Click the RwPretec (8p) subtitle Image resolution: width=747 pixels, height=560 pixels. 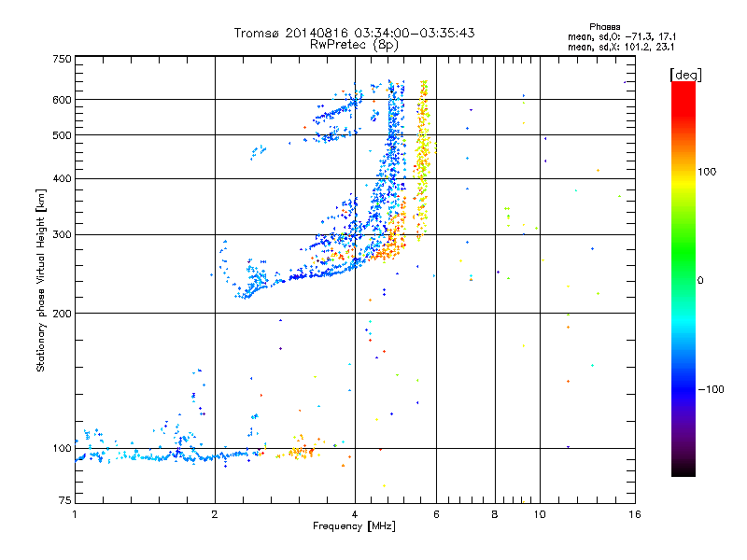354,45
